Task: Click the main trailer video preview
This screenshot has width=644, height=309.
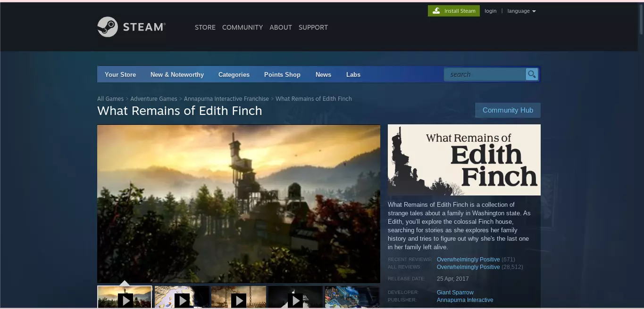Action: tap(239, 203)
